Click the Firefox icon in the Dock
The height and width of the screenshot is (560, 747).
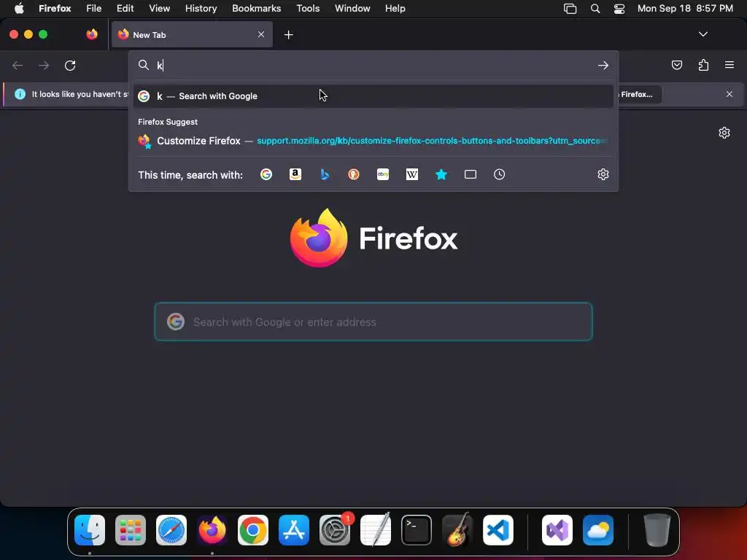pyautogui.click(x=212, y=530)
